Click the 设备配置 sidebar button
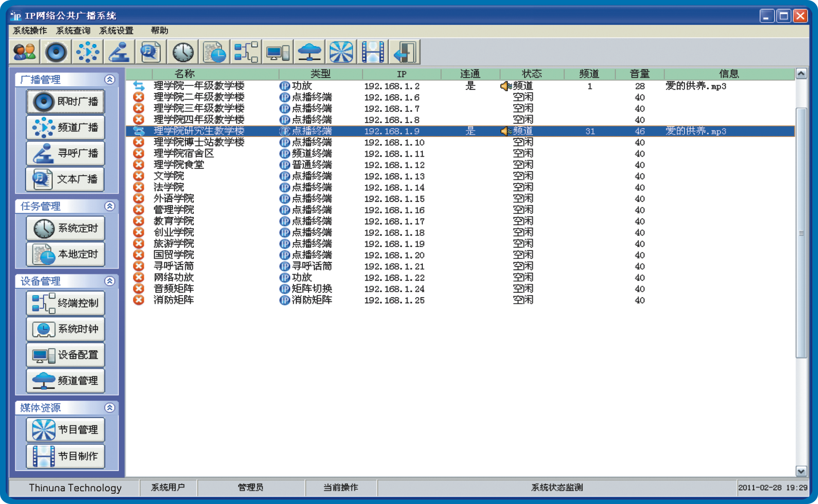 tap(65, 355)
